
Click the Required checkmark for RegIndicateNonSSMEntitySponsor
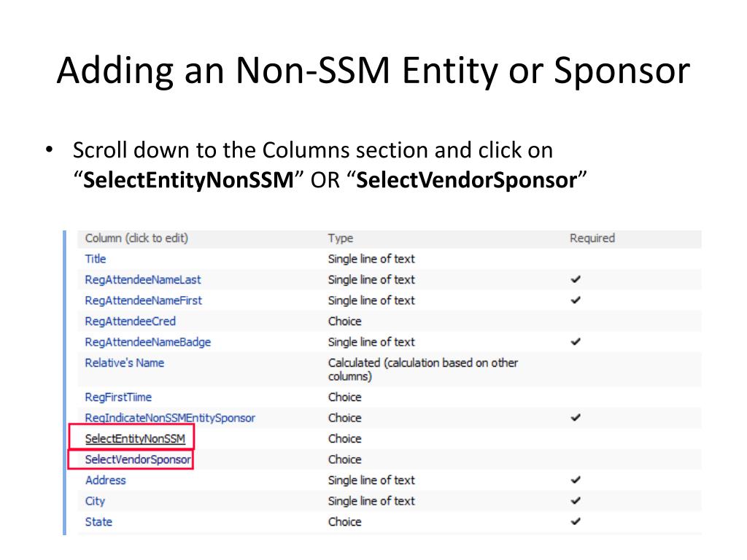[x=576, y=418]
